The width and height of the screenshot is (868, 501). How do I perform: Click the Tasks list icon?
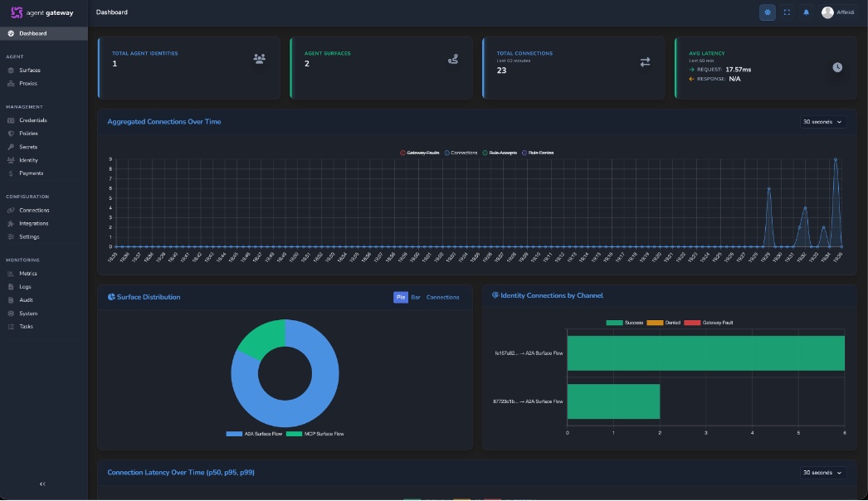pyautogui.click(x=11, y=327)
